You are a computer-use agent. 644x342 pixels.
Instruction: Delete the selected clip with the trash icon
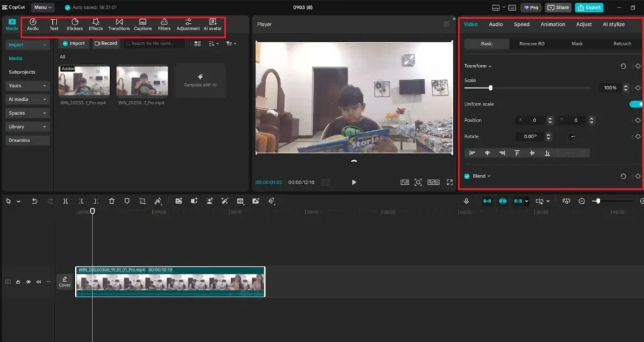(111, 201)
